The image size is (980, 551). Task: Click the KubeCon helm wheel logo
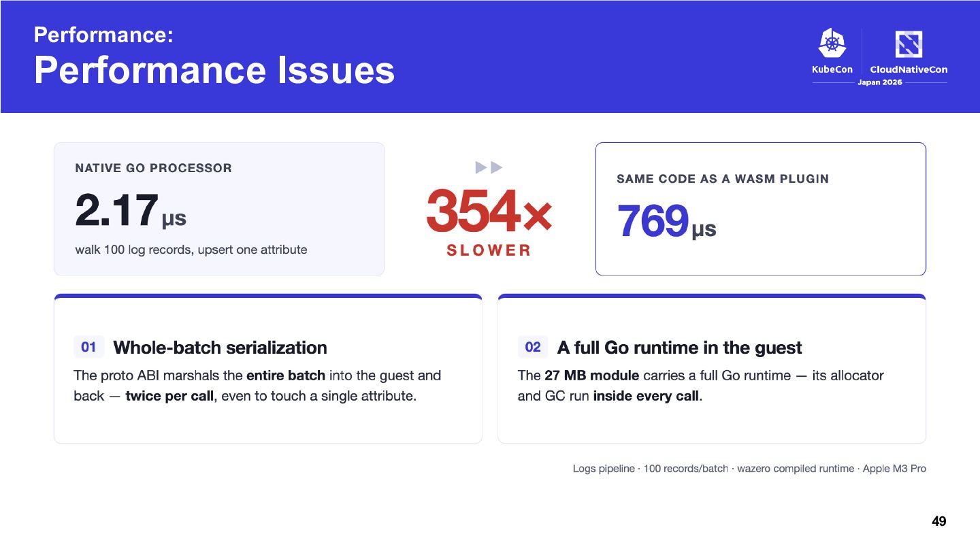tap(832, 44)
